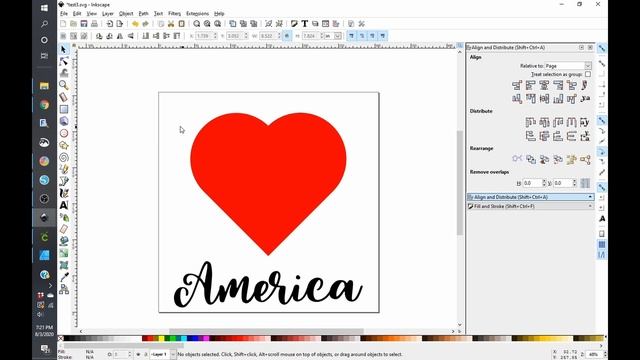The image size is (640, 360).
Task: Click the Save document icon
Action: point(84,24)
